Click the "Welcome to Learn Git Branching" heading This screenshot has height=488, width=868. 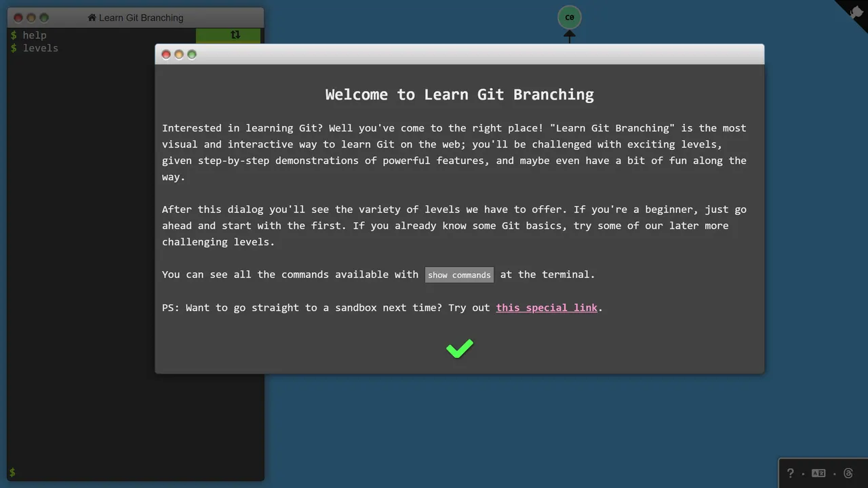coord(460,94)
